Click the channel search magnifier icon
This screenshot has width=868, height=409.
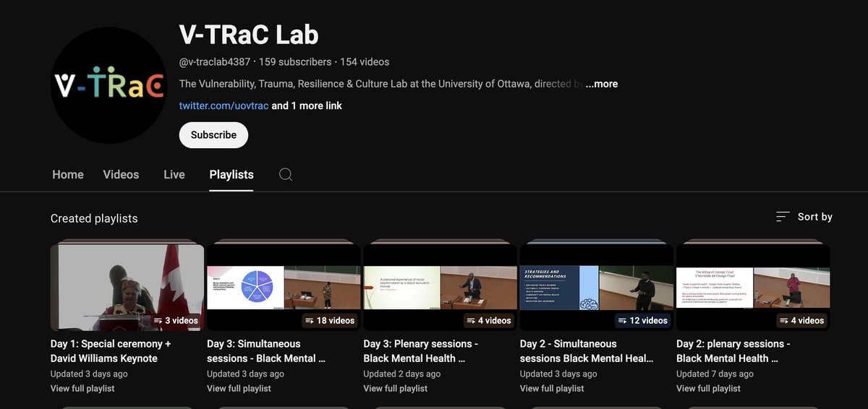pos(286,174)
